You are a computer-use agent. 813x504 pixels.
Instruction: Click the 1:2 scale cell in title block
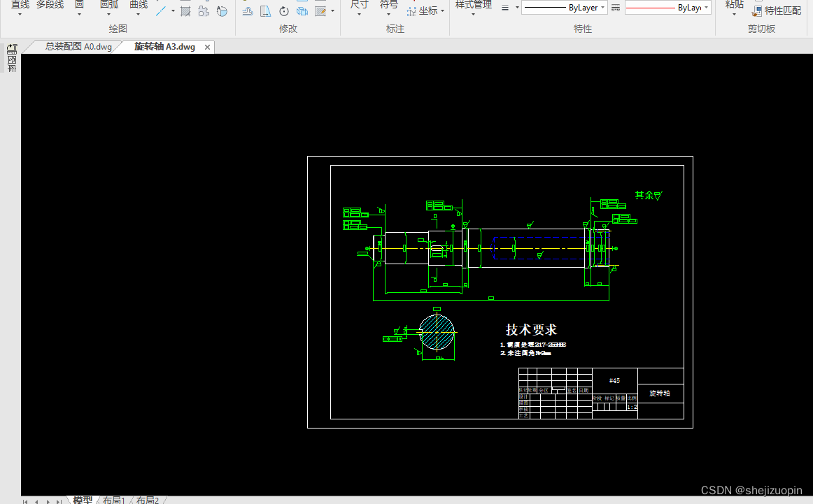632,407
